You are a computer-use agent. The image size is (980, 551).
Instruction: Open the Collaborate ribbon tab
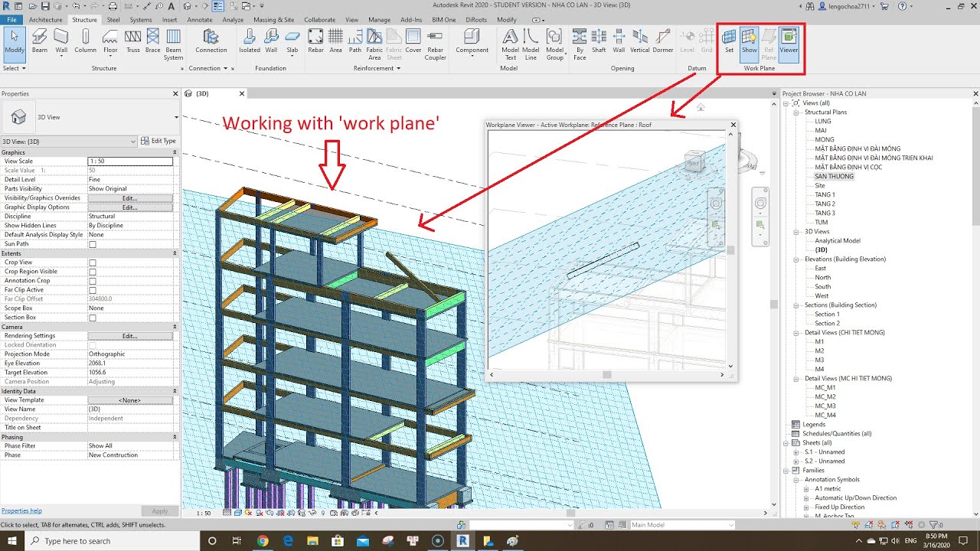(320, 20)
